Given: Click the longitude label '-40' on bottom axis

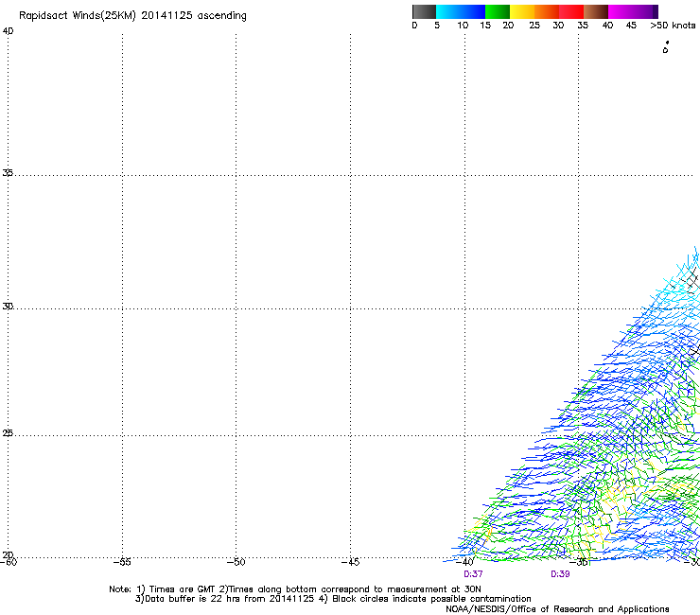Looking at the screenshot, I should [464, 562].
